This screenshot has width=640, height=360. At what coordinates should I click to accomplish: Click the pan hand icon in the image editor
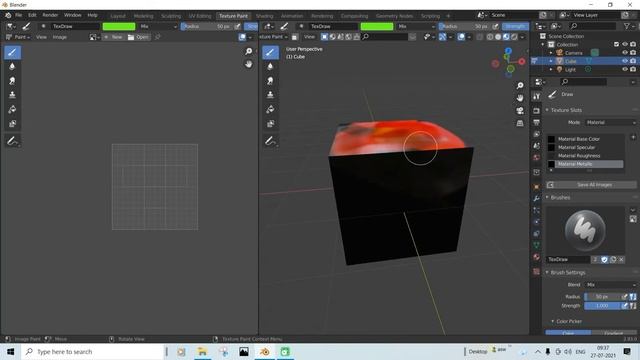pos(249,64)
